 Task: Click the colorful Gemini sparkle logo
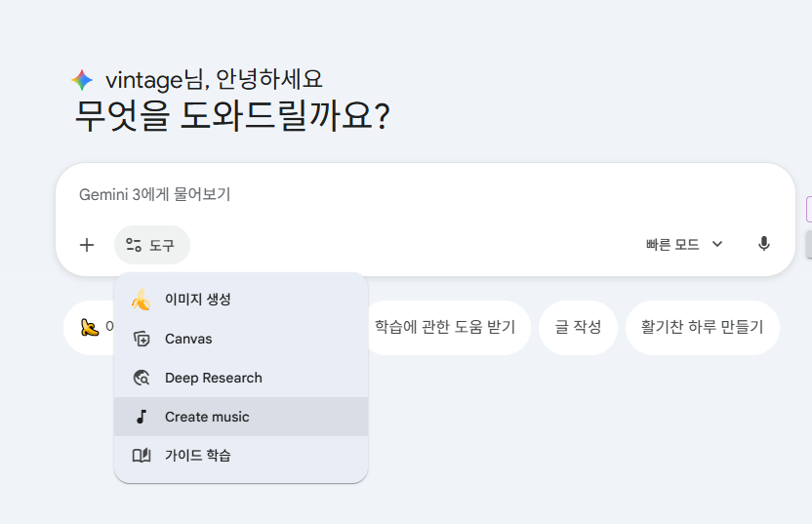pos(83,80)
